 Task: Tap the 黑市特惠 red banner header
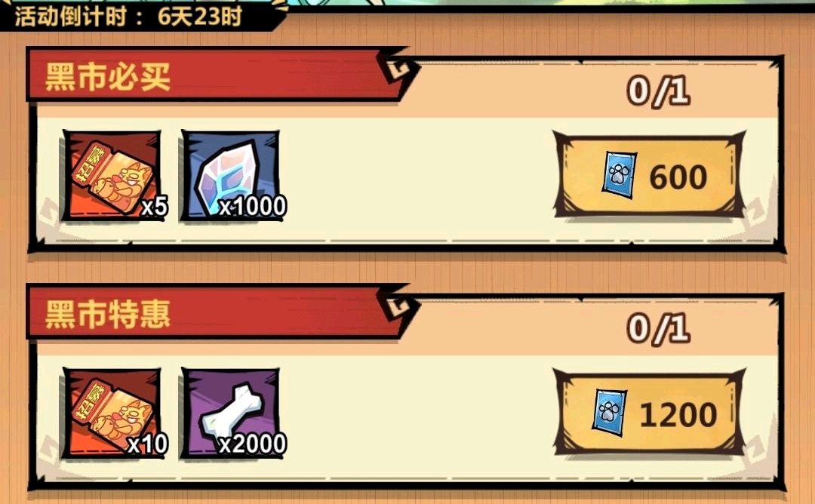point(216,312)
